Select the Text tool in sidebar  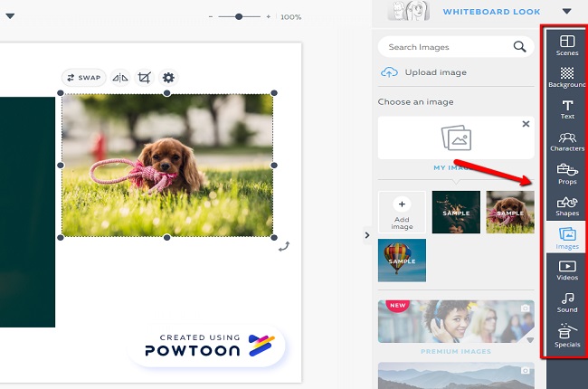point(567,109)
